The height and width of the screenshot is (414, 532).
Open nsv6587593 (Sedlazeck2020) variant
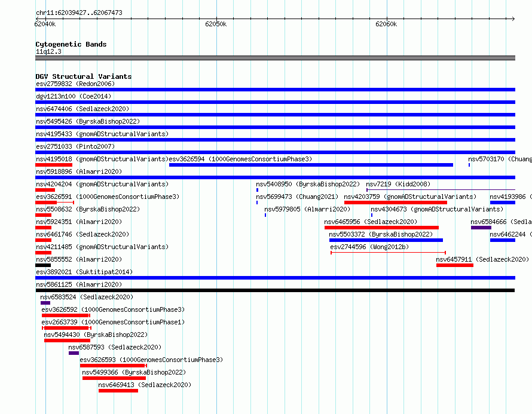(x=115, y=347)
